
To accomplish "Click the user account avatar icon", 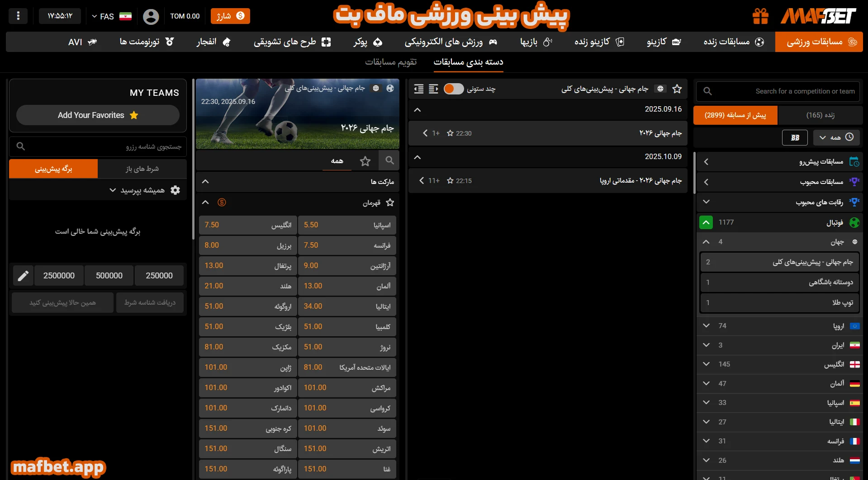I will pyautogui.click(x=151, y=17).
